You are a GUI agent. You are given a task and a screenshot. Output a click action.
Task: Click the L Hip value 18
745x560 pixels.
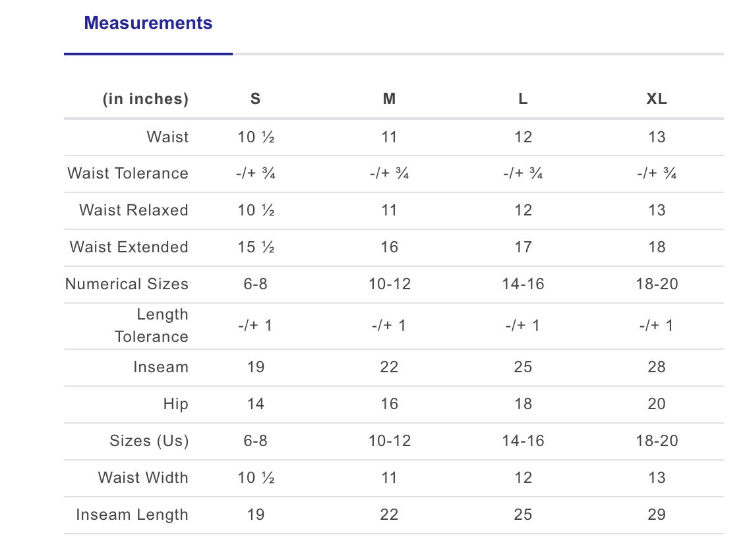coord(523,404)
